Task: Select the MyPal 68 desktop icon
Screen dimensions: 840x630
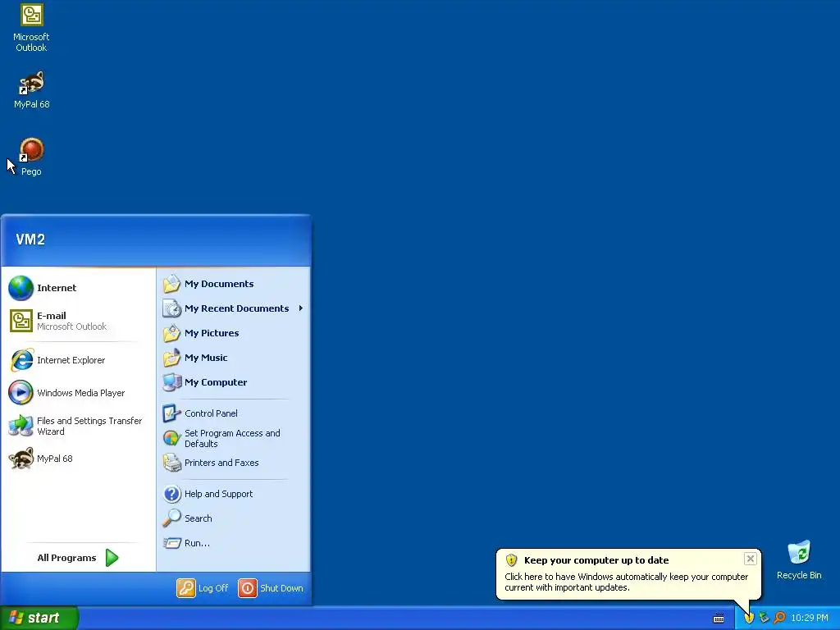Action: [x=31, y=90]
